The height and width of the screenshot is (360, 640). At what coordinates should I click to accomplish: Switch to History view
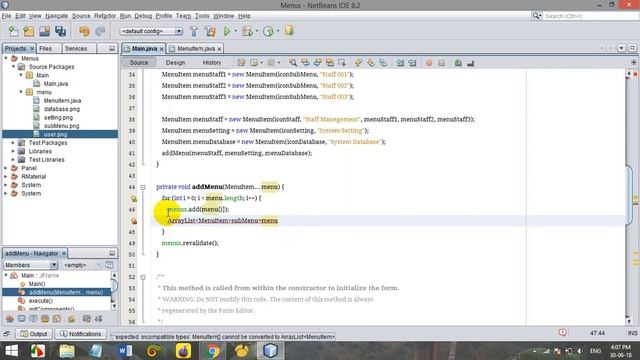pos(212,63)
